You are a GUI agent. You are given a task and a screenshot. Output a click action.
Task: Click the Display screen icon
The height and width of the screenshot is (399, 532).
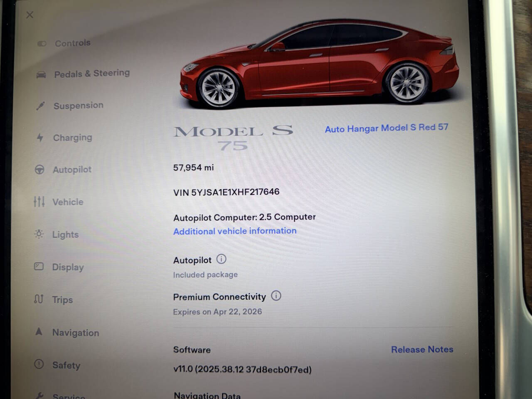[x=39, y=266]
